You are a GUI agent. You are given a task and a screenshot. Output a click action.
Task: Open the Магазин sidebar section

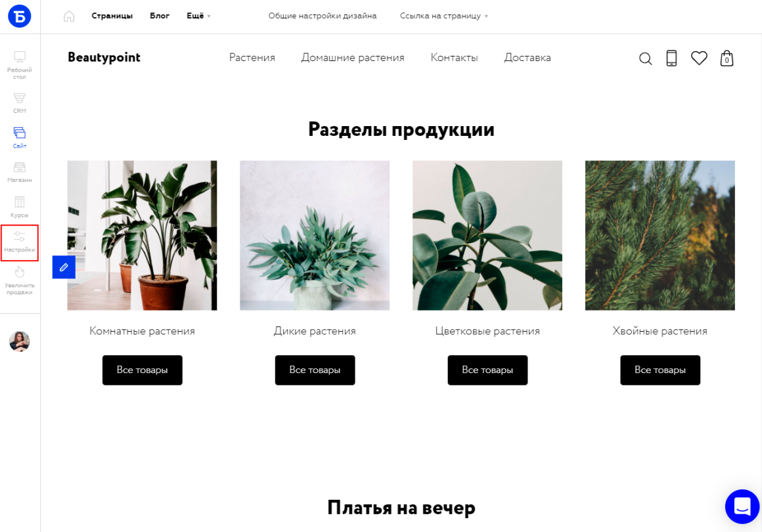(20, 172)
